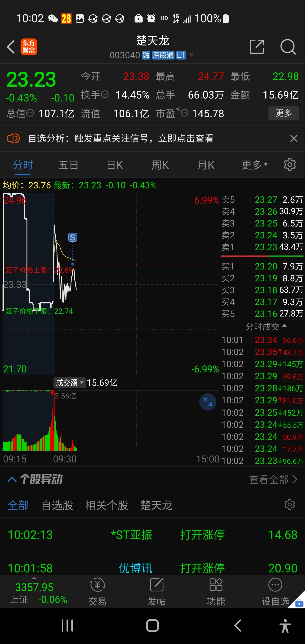The image size is (305, 644).
Task: Tap the main price 23.23
Action: 31,79
